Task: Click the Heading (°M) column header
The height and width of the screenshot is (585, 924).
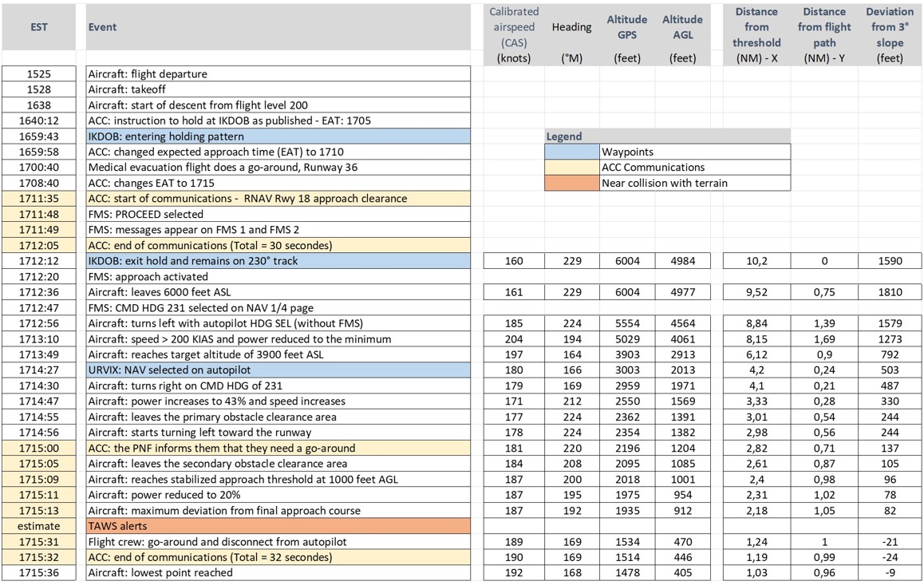Action: pos(571,27)
